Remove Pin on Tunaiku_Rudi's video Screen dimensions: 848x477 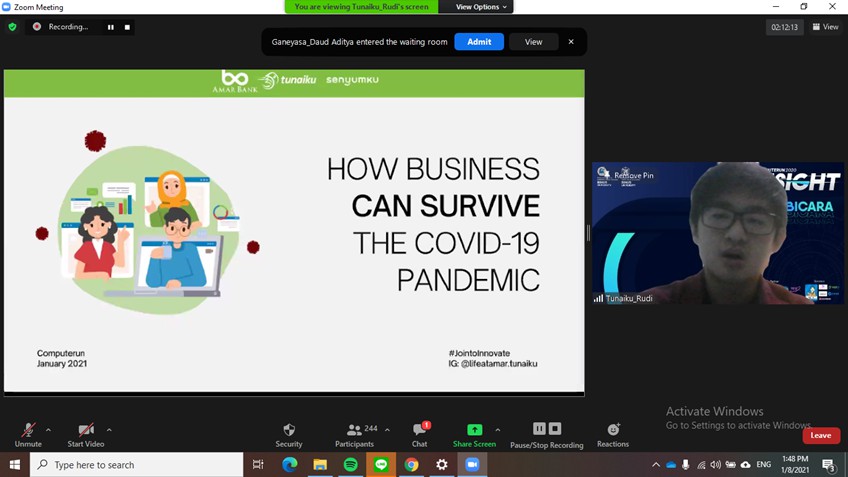633,175
